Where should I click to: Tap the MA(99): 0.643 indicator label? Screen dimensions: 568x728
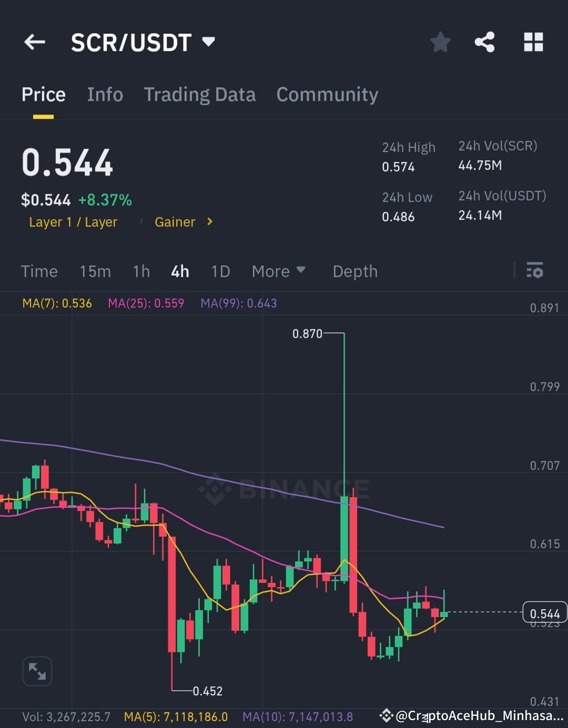[238, 303]
